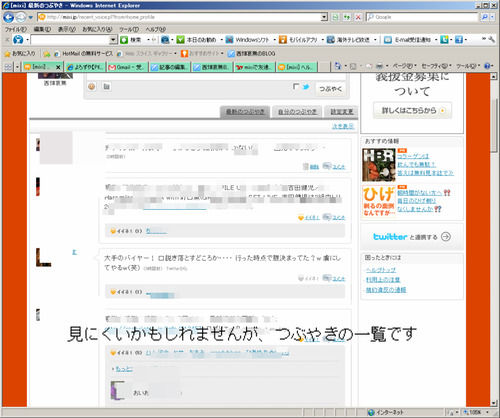Click the emoji smiley icon under voice box
Image resolution: width=500 pixels, height=418 pixels.
pyautogui.click(x=92, y=87)
